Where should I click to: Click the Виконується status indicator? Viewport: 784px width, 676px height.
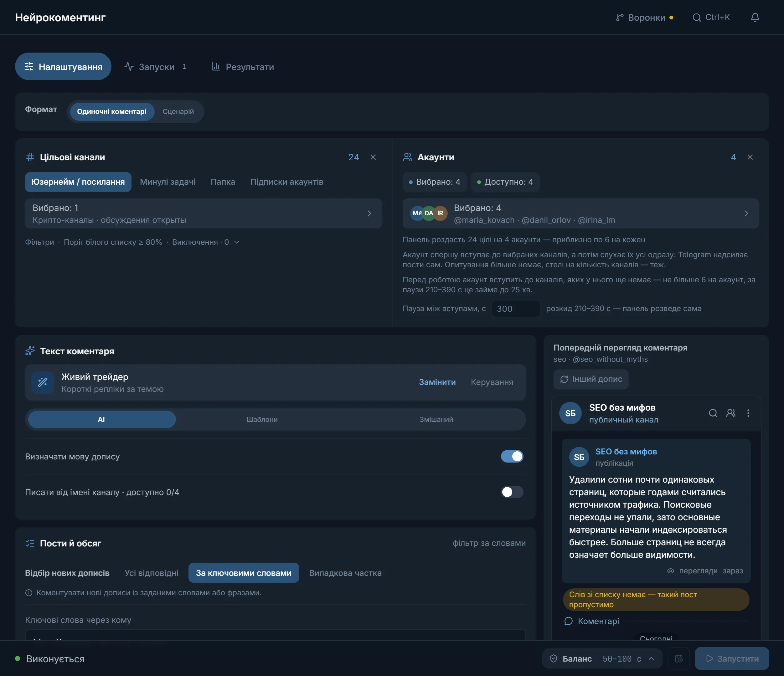pos(50,659)
